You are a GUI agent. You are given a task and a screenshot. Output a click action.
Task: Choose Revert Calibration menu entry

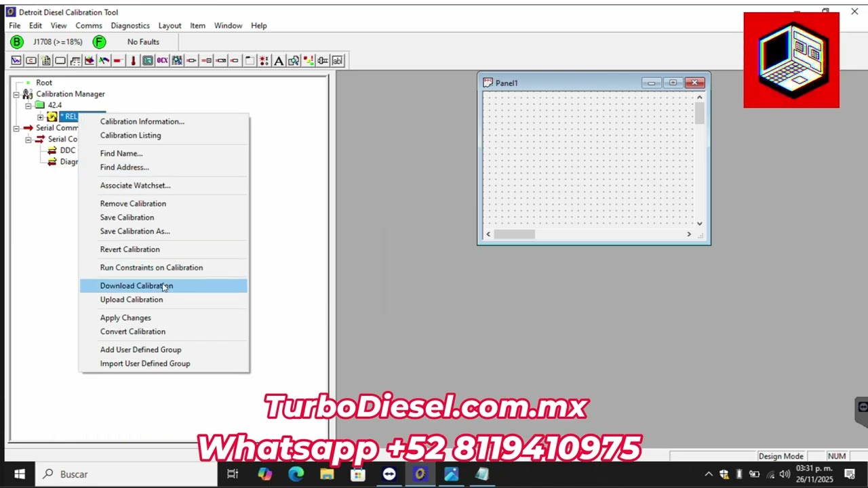(x=163, y=249)
